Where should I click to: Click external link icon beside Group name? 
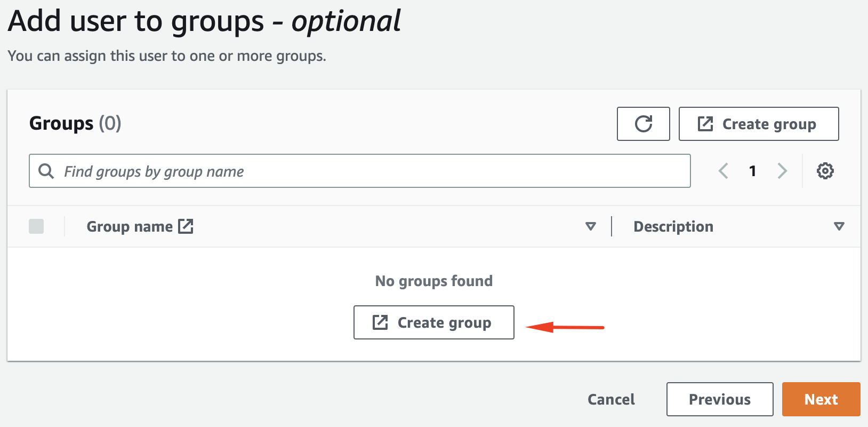click(186, 226)
